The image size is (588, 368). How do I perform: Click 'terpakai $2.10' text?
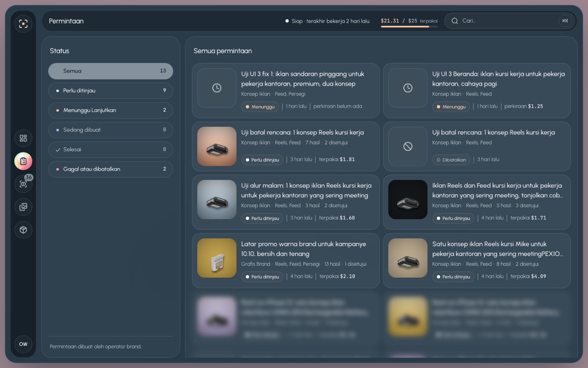tap(337, 276)
